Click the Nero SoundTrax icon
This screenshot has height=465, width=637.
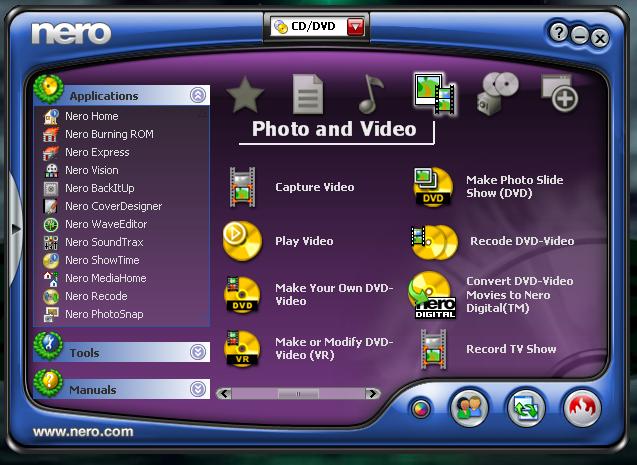click(51, 242)
